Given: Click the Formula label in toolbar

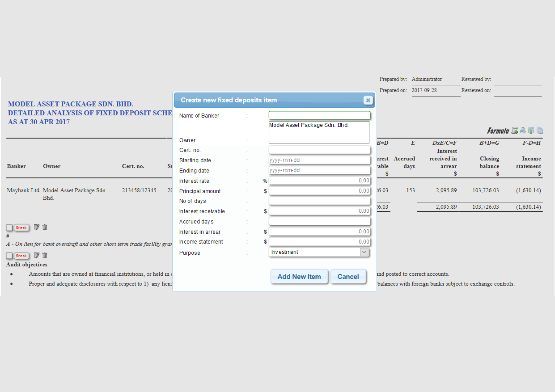Looking at the screenshot, I should coord(498,131).
